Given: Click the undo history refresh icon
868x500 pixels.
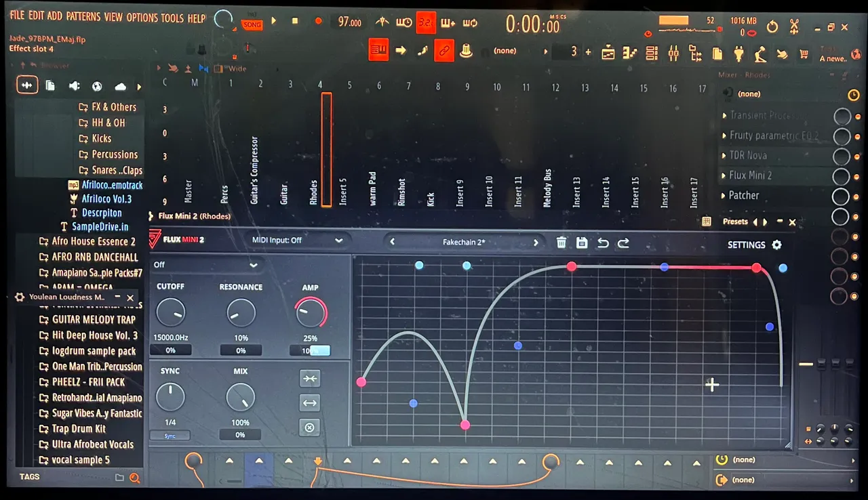Looking at the screenshot, I should (x=772, y=27).
